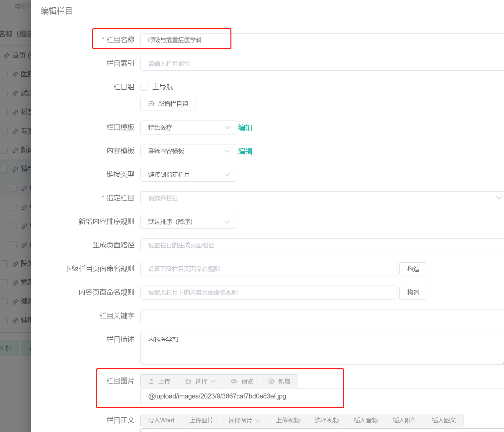Image resolution: width=504 pixels, height=432 pixels.
Task: Click the 构造 button for page naming rules
Action: [413, 269]
